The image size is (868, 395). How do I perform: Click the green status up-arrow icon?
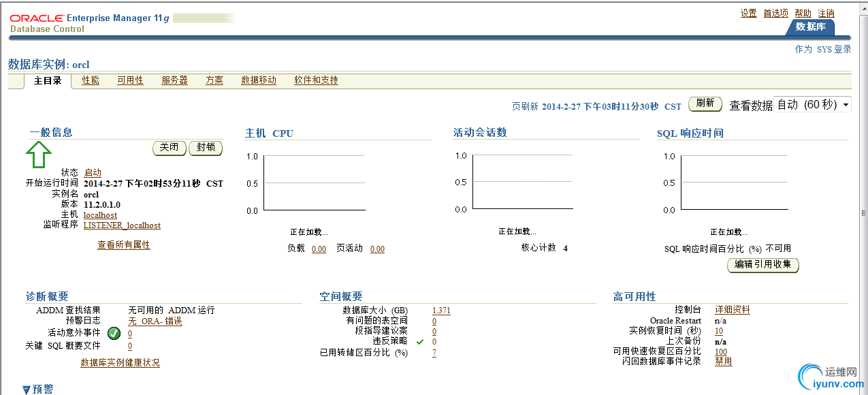(38, 155)
